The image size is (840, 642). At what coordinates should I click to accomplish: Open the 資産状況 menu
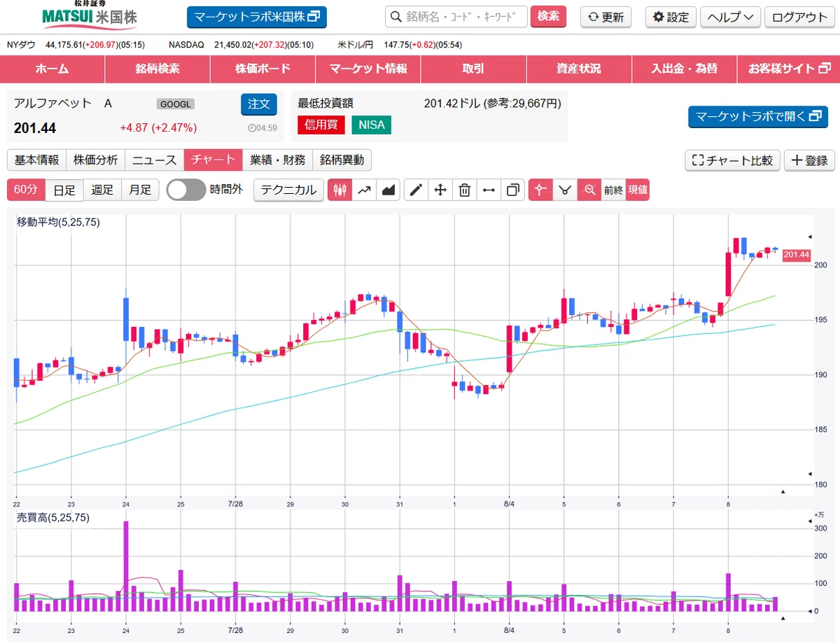579,69
